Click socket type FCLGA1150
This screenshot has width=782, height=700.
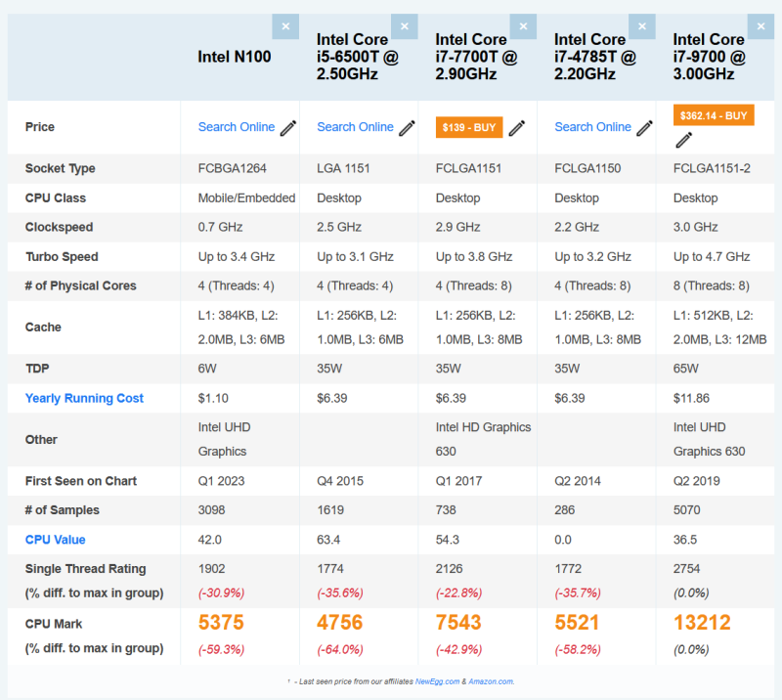587,168
